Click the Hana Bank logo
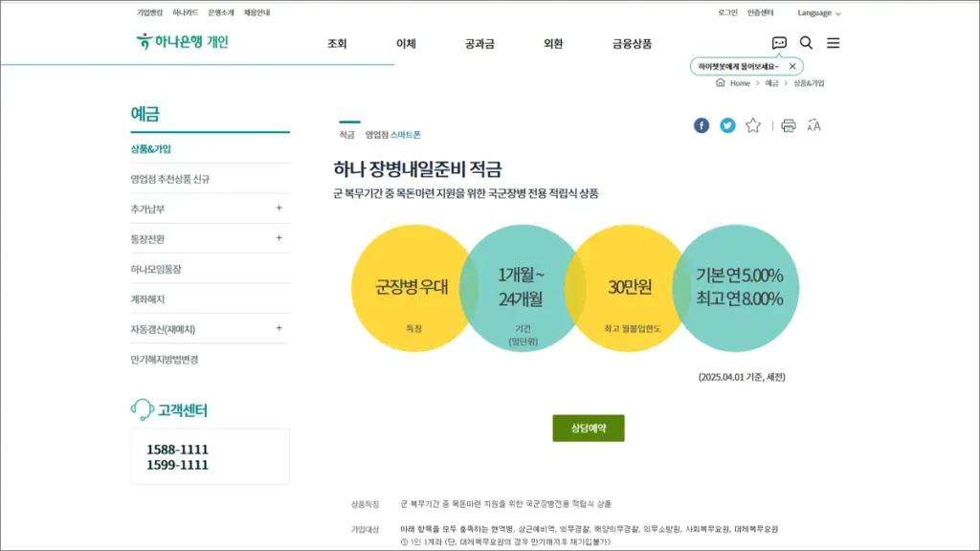The image size is (980, 551). pos(182,42)
